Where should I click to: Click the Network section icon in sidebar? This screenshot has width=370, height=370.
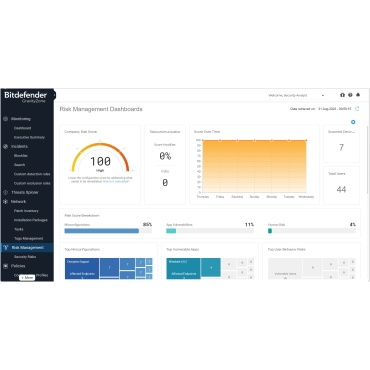pos(5,202)
